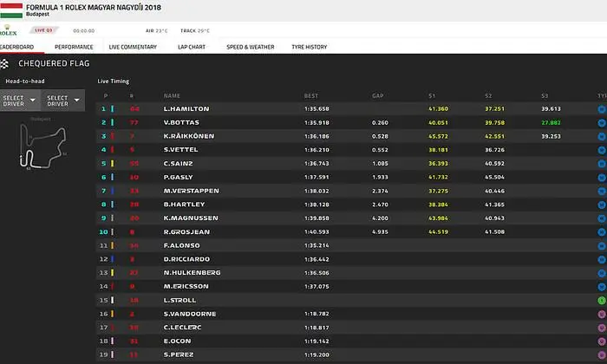Viewport: 607px width, 364px height.
Task: Switch to the Performance tab
Action: (75, 47)
